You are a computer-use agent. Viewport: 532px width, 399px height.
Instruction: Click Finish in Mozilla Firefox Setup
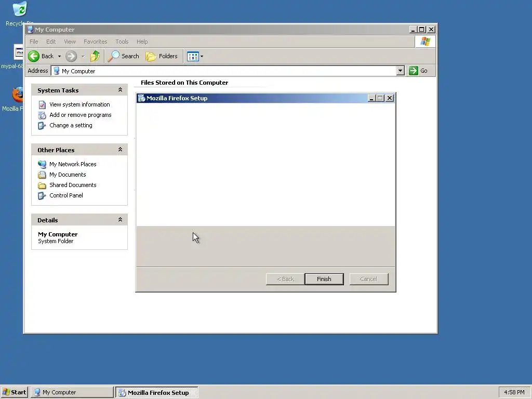pos(324,279)
